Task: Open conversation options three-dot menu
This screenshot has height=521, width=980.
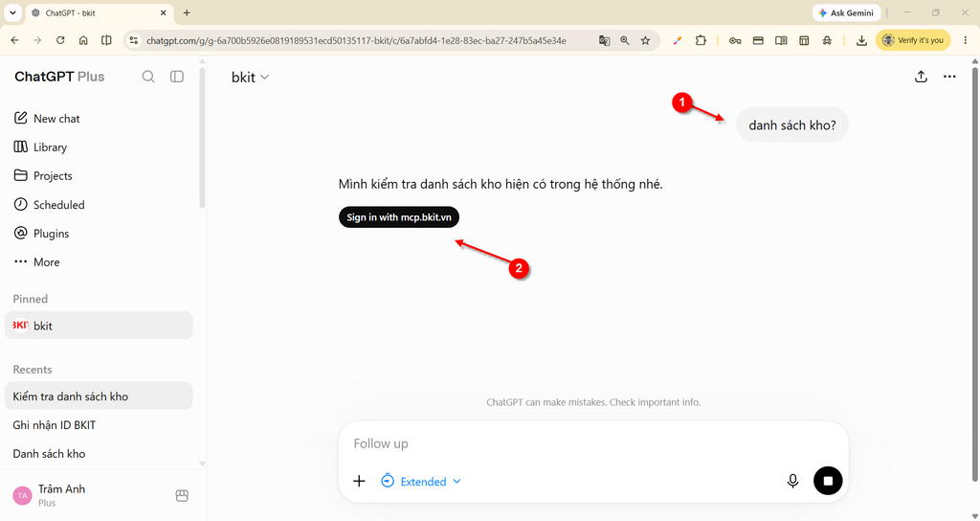Action: click(949, 77)
